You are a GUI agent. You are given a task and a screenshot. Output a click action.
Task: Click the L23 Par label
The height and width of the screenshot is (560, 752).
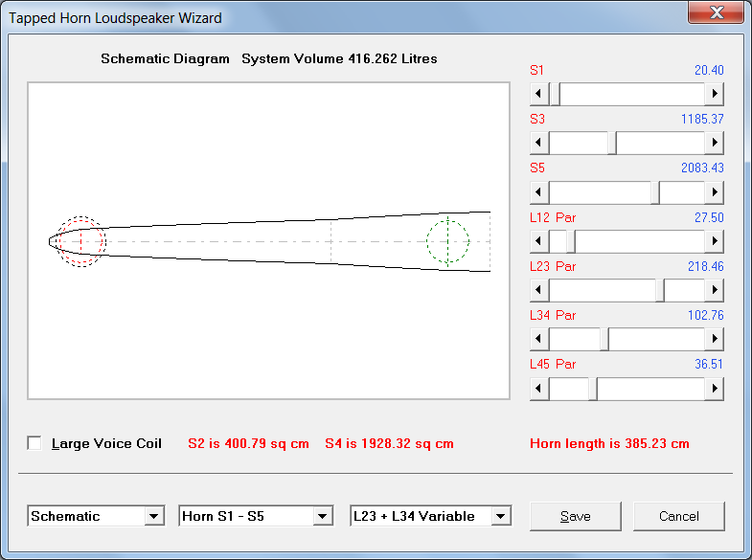coord(553,266)
